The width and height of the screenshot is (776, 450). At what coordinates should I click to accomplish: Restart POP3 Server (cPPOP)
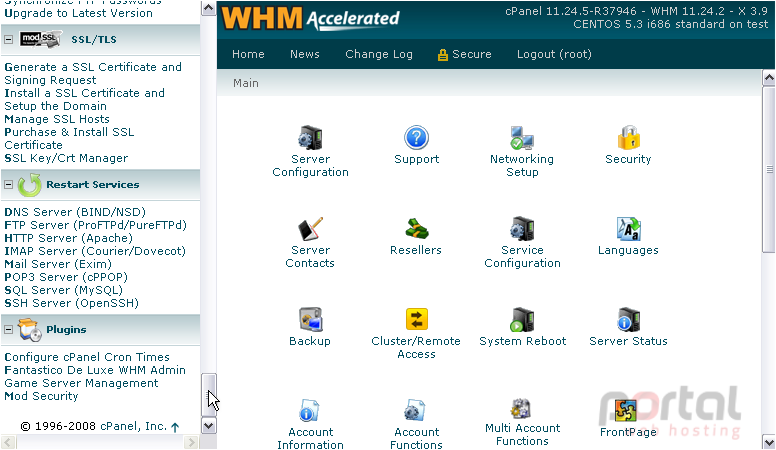[66, 277]
